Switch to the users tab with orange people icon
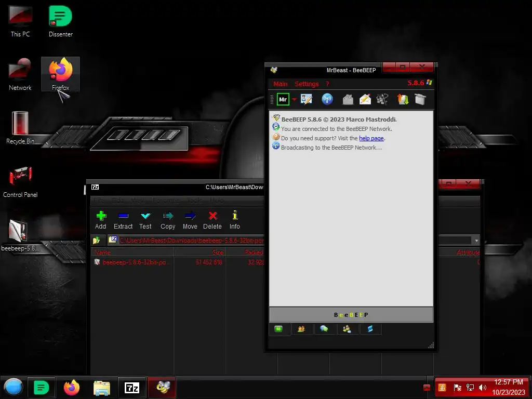The height and width of the screenshot is (399, 532). point(301,329)
